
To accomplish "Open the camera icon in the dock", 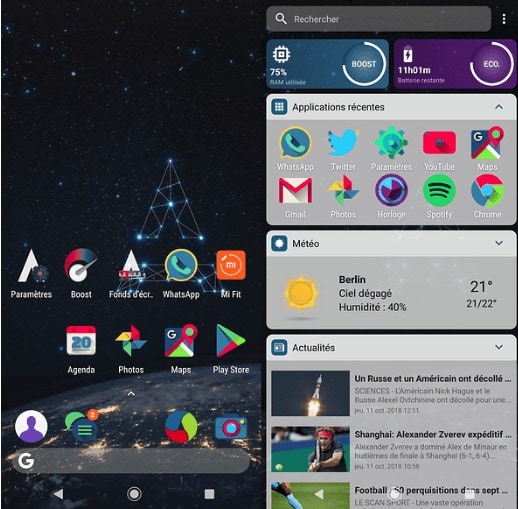I will 231,427.
